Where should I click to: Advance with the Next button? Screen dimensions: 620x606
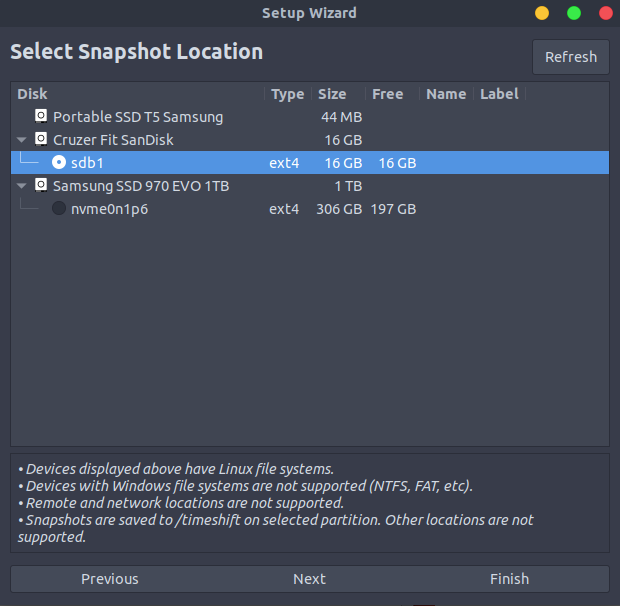[x=309, y=579]
